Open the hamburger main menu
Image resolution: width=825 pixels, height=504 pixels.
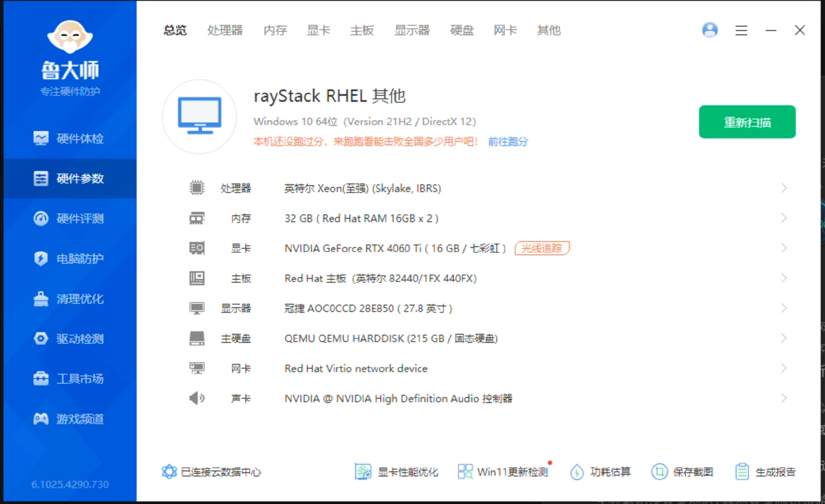[x=741, y=31]
